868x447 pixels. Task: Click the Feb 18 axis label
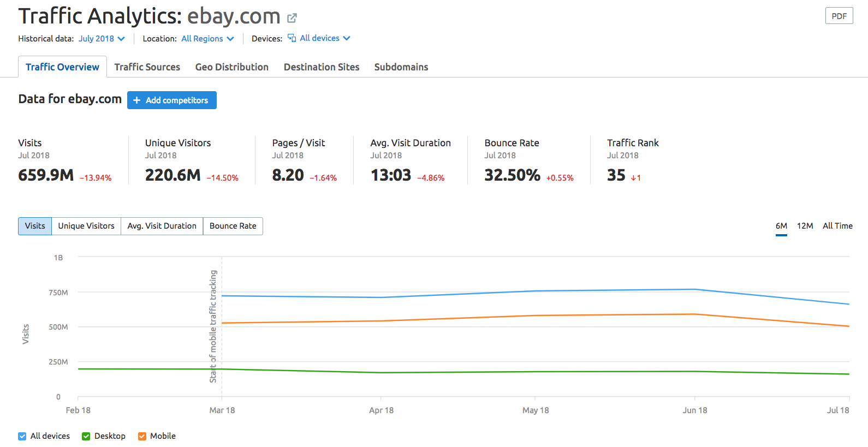click(78, 410)
